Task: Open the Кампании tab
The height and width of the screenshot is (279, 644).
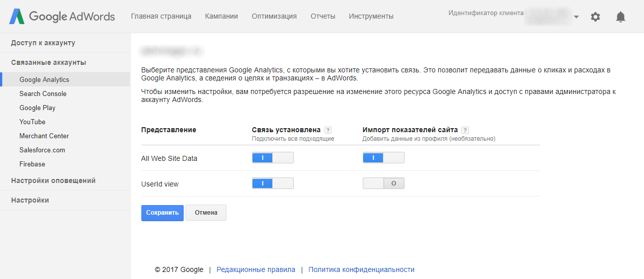Action: click(x=221, y=16)
